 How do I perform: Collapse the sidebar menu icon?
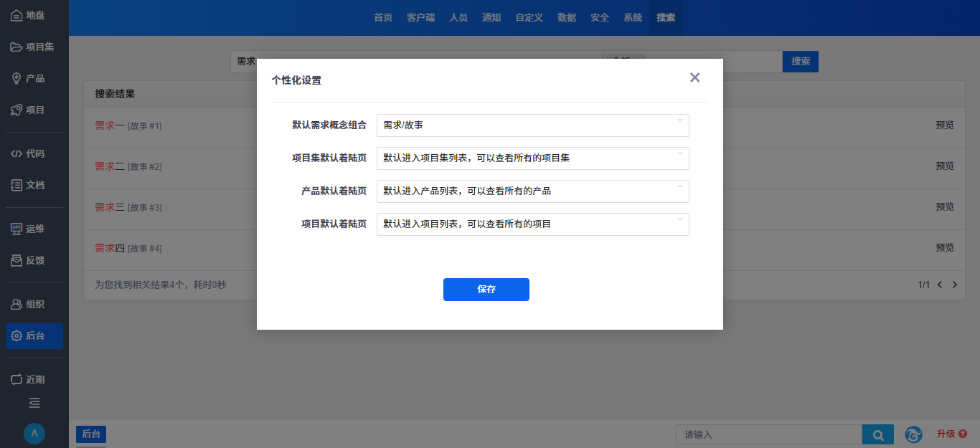tap(34, 403)
